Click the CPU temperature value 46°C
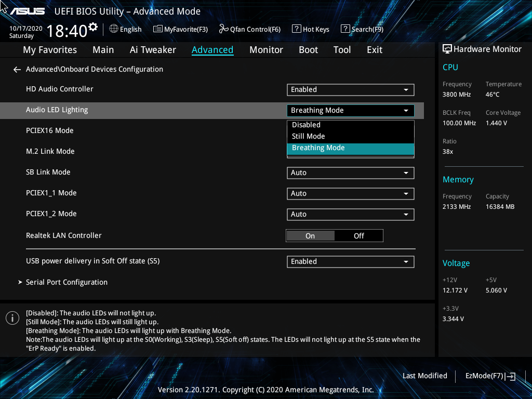Image resolution: width=532 pixels, height=399 pixels. click(x=493, y=95)
